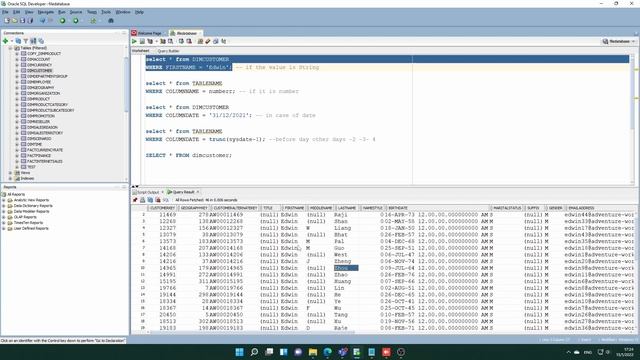Click the New Connection green plus icon

pos(5,41)
